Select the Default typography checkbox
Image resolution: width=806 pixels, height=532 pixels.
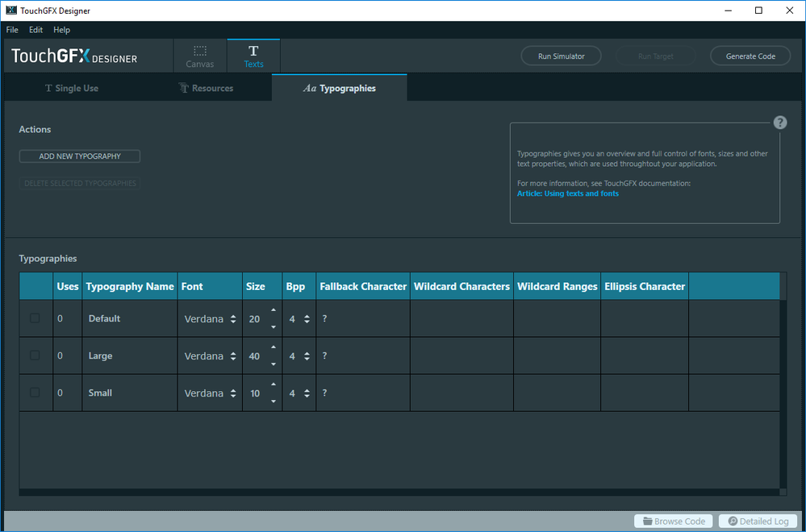35,318
